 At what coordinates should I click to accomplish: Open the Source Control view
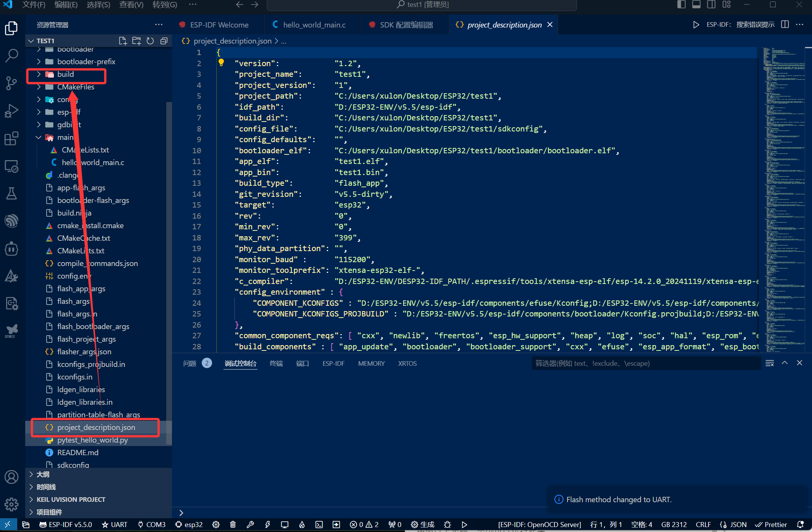tap(11, 83)
